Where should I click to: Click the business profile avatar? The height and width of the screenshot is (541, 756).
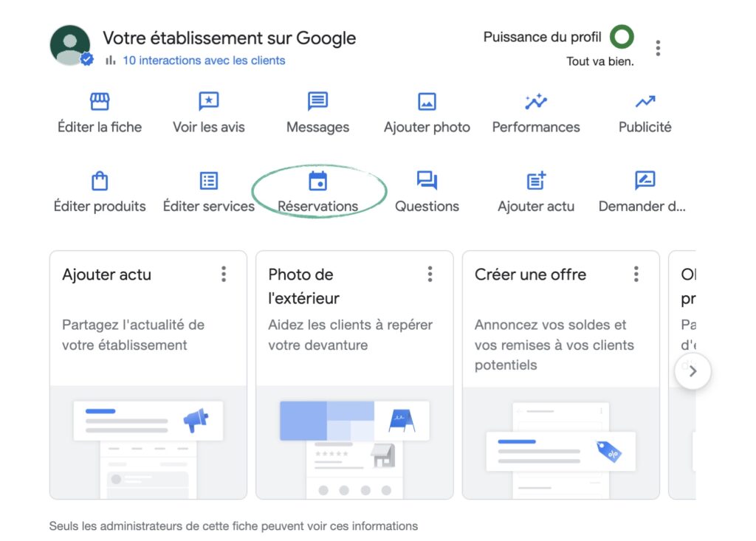(70, 45)
